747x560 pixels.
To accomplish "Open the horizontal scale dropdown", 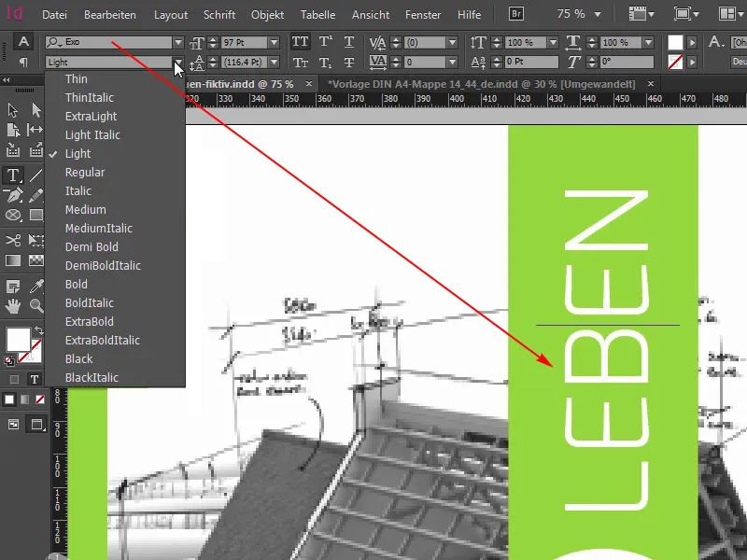I will pos(648,42).
